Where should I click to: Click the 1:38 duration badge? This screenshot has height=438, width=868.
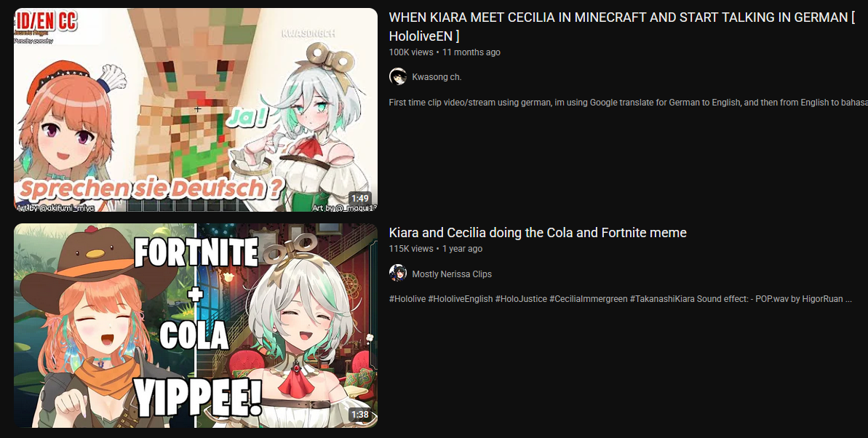[360, 414]
